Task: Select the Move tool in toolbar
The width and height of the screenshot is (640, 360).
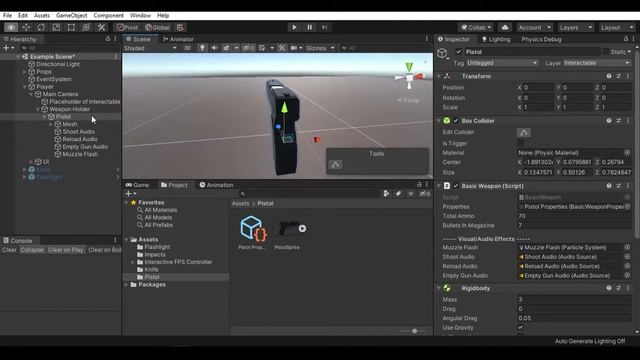Action: pyautogui.click(x=26, y=27)
